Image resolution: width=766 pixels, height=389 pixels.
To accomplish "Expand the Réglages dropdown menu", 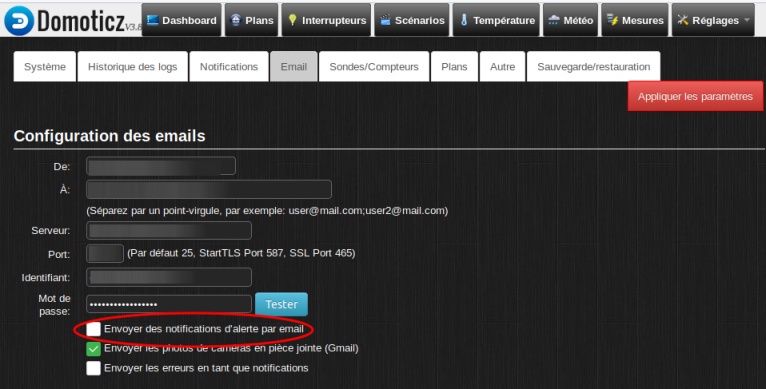I will [713, 20].
